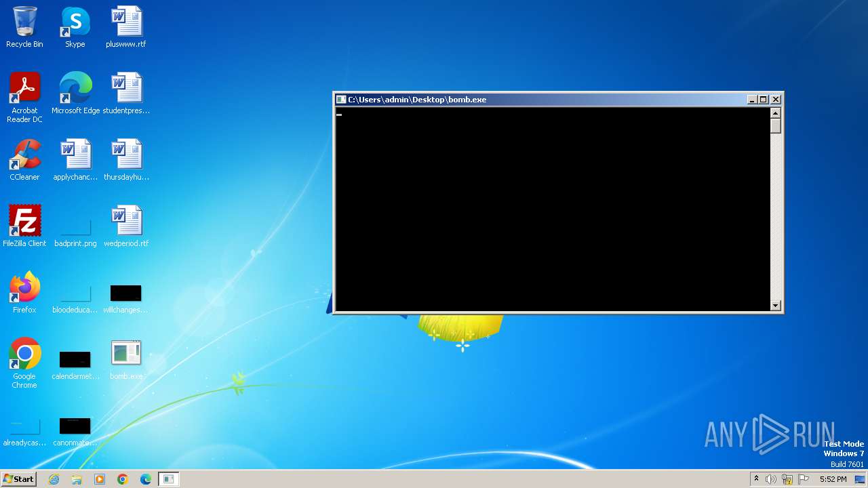Open the network tray icon
Screen dimensions: 868x488
787,479
